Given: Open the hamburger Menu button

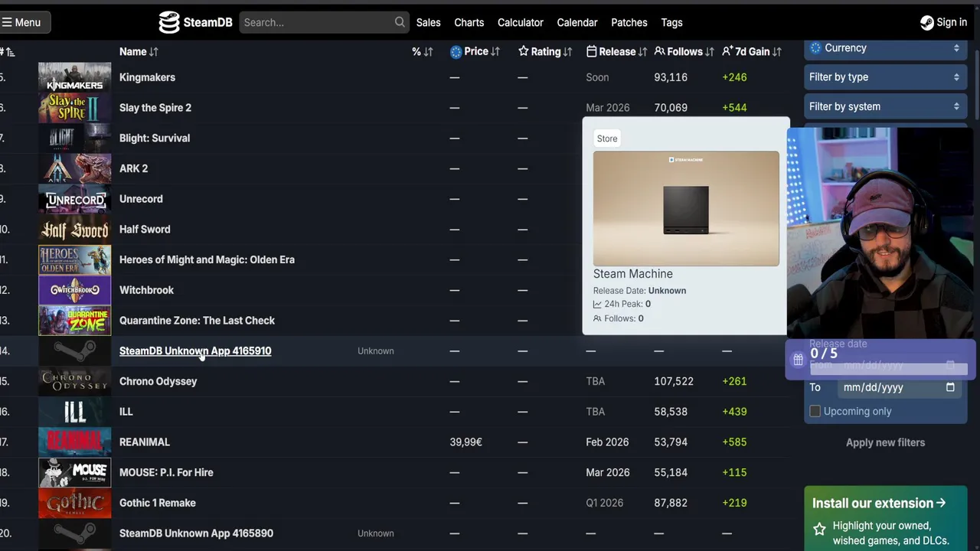Looking at the screenshot, I should pyautogui.click(x=25, y=22).
